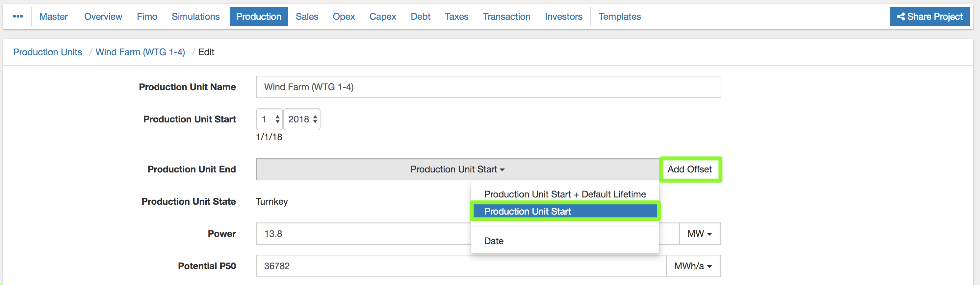
Task: Navigate to Production Units breadcrumb
Action: [x=48, y=52]
